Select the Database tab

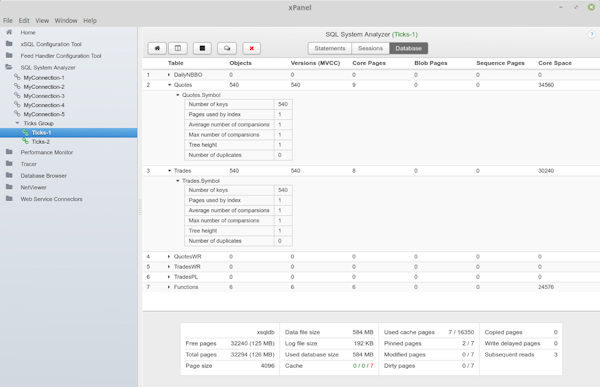(409, 48)
